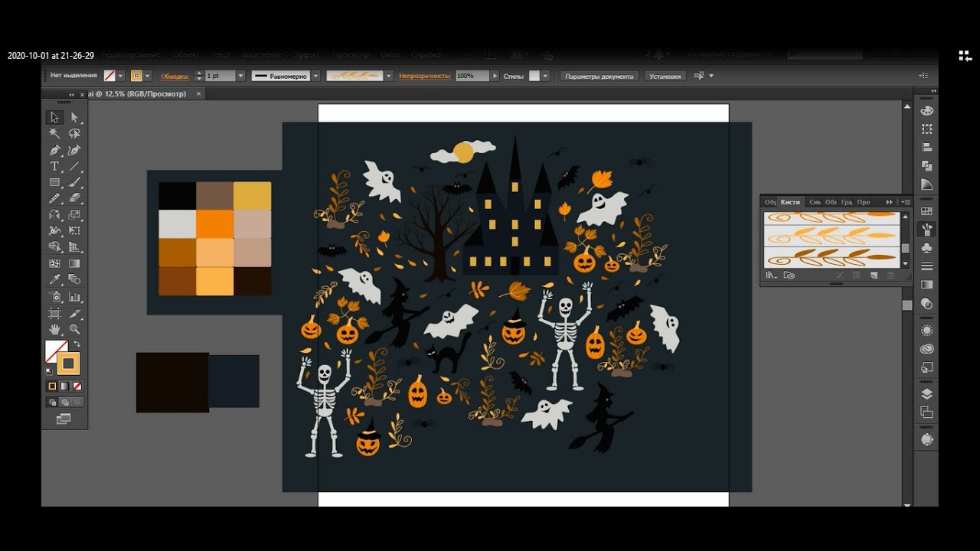Choose the Rectangle tool
The width and height of the screenshot is (980, 551).
54,182
